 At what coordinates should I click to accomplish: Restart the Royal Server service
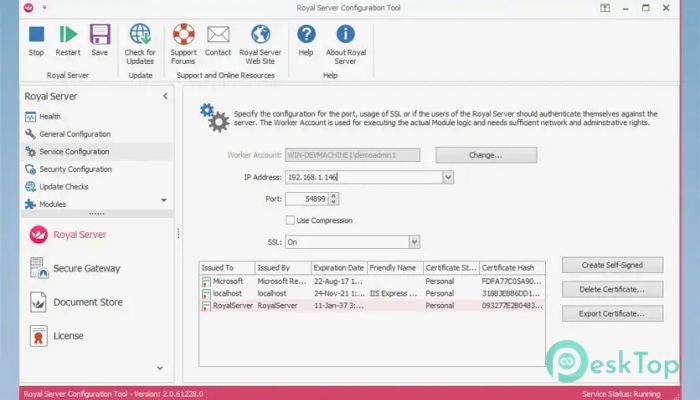tap(68, 41)
